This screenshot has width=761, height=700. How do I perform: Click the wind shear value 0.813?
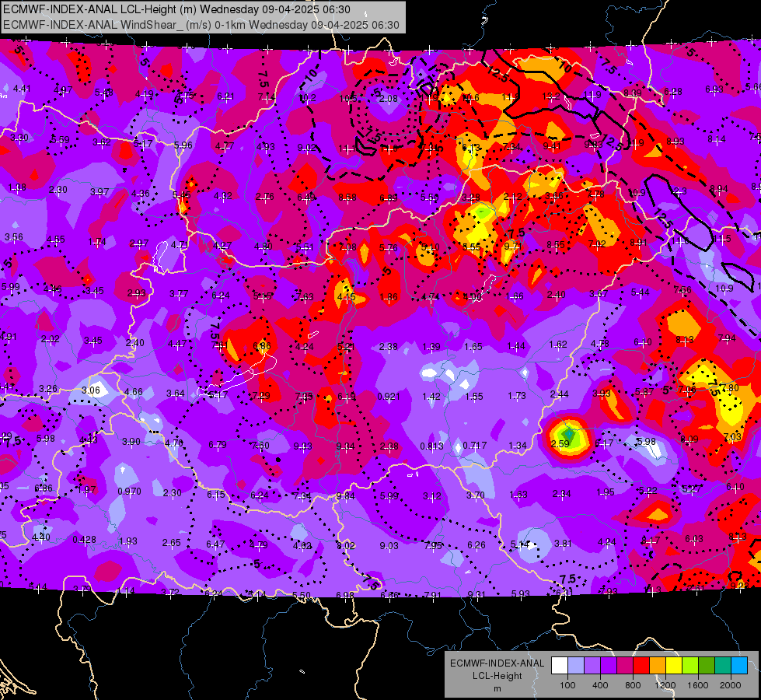pyautogui.click(x=431, y=446)
